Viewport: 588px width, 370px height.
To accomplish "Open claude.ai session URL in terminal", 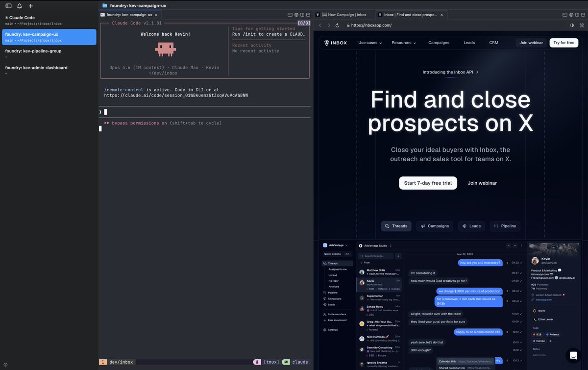I will (176, 95).
